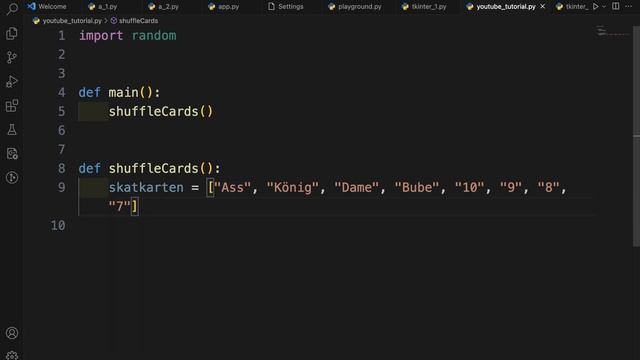
Task: Open the Extensions view
Action: coord(12,106)
